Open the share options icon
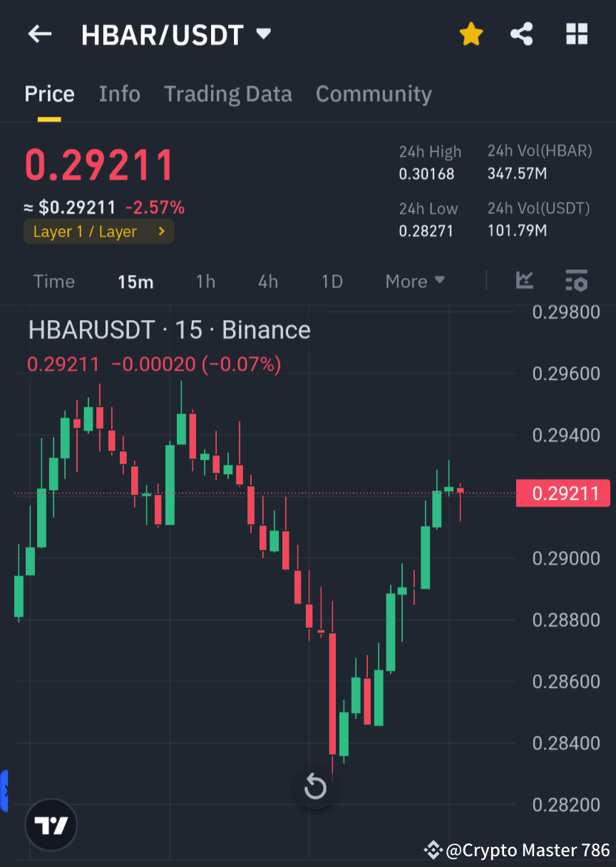The height and width of the screenshot is (867, 616). pyautogui.click(x=522, y=34)
